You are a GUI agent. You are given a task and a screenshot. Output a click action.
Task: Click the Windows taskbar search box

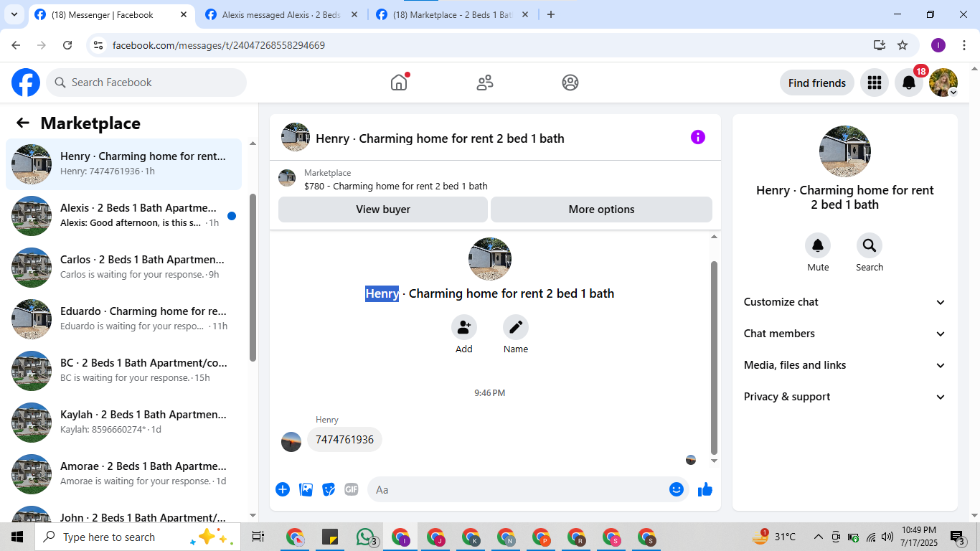click(x=136, y=537)
